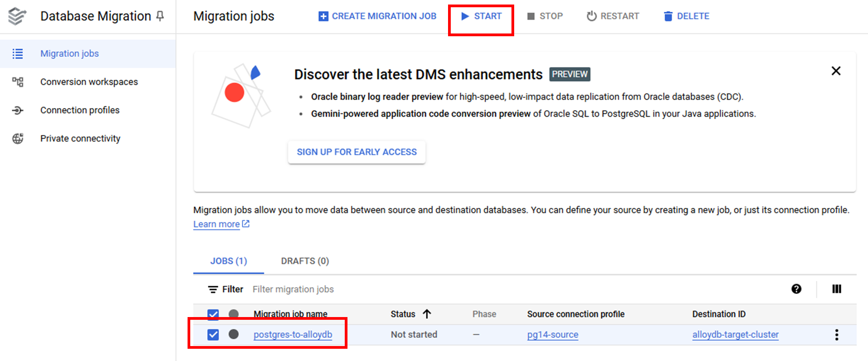This screenshot has height=361, width=868.
Task: Uncheck the postgres-to-alloydb row checkbox
Action: 213,335
